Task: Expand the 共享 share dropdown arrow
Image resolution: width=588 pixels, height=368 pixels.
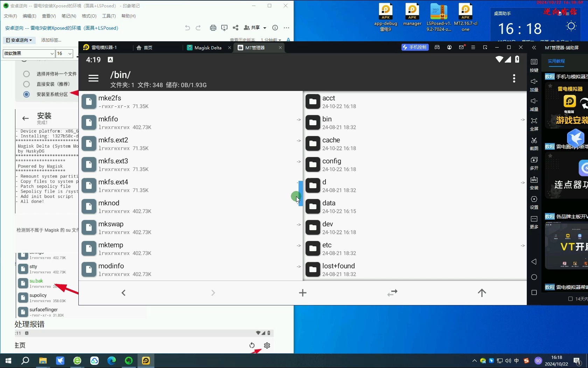Action: coord(265,28)
